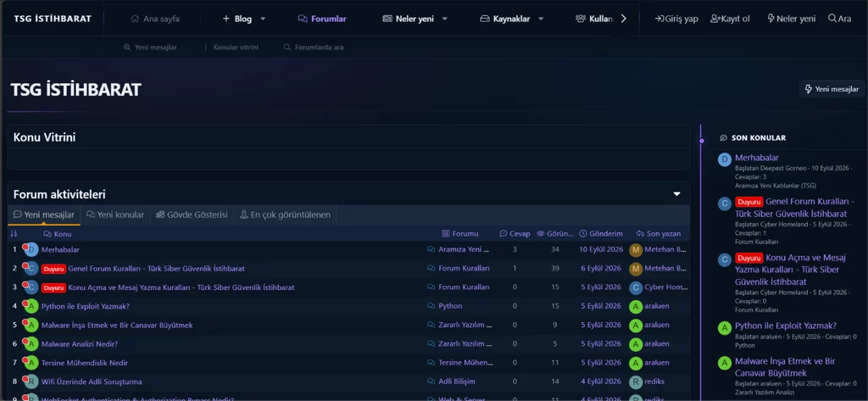The width and height of the screenshot is (868, 401).
Task: Click Forumlarda ara search link
Action: click(x=314, y=47)
